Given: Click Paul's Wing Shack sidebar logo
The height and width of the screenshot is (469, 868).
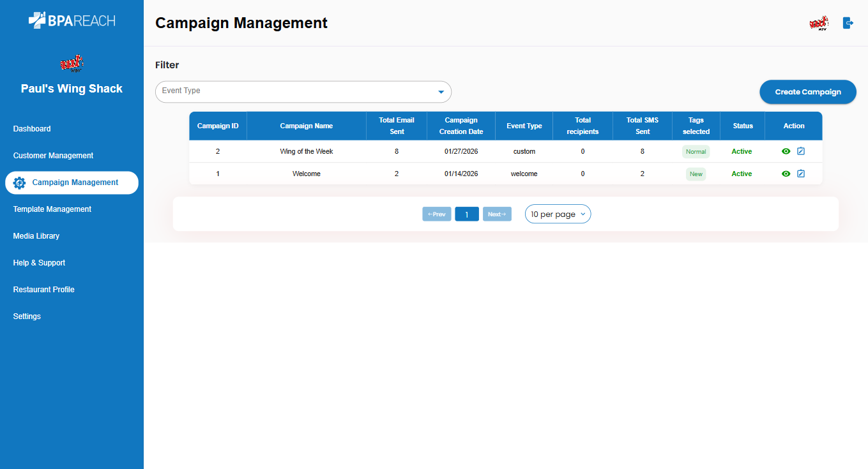Looking at the screenshot, I should [72, 63].
